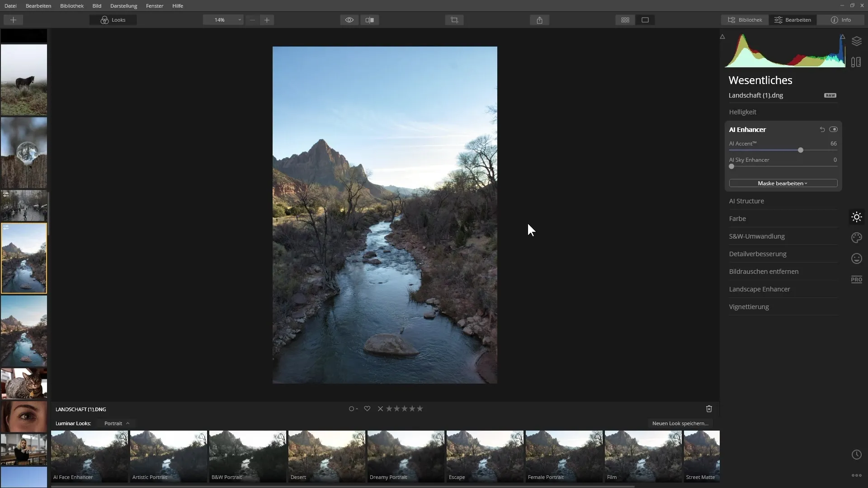Select the PRO tools icon

(x=856, y=279)
